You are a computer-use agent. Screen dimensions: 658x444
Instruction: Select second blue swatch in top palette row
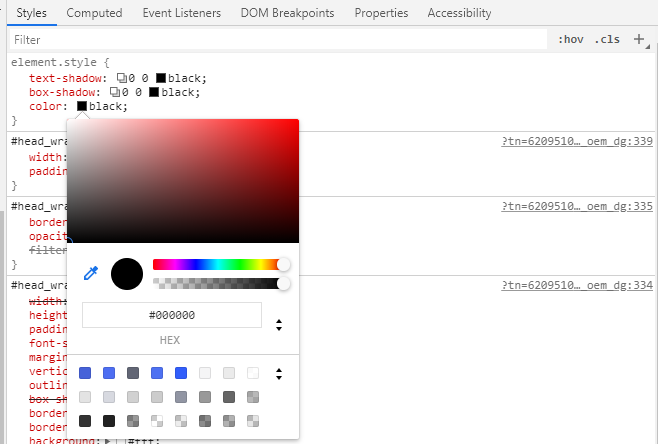coord(109,373)
